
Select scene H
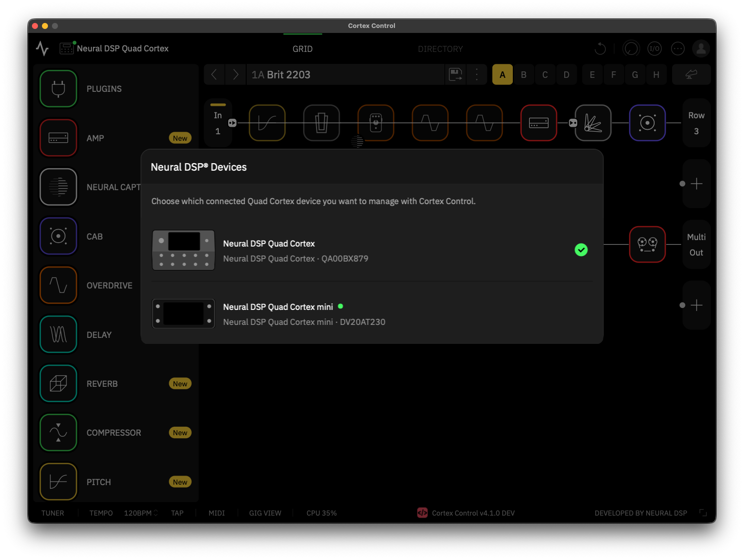[656, 74]
